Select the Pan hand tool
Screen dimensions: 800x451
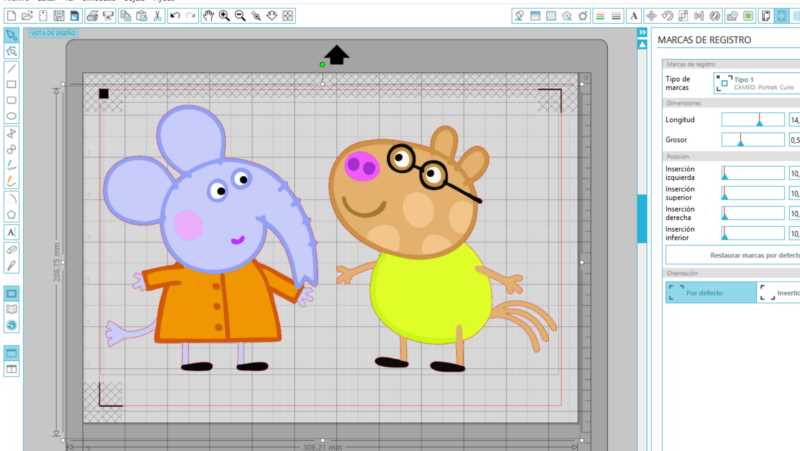pos(208,16)
